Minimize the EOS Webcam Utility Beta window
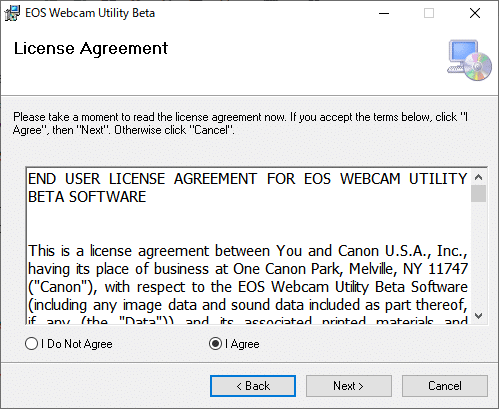 click(384, 13)
